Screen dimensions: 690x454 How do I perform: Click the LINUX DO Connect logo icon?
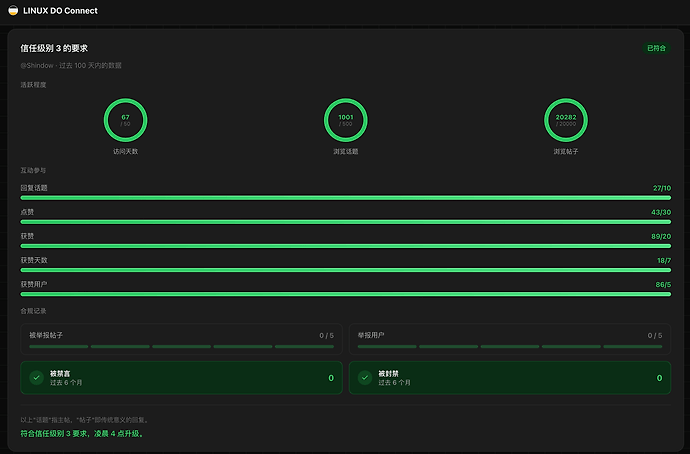[x=13, y=11]
